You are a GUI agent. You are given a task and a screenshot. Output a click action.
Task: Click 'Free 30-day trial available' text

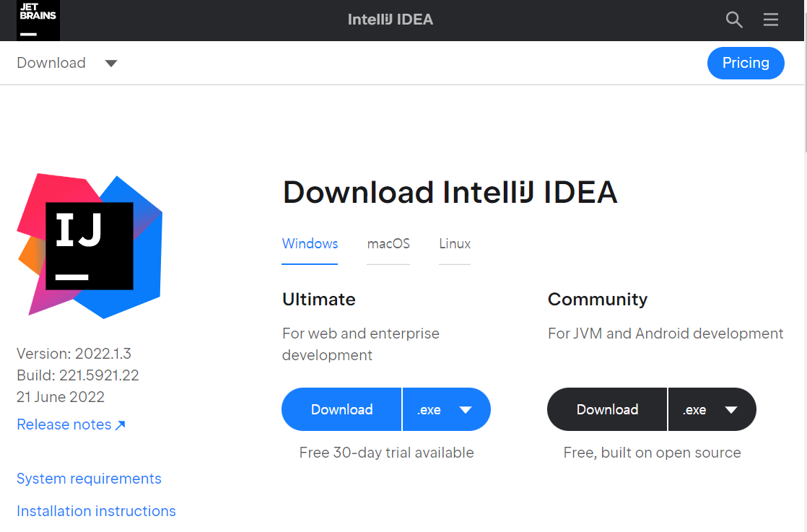point(386,453)
